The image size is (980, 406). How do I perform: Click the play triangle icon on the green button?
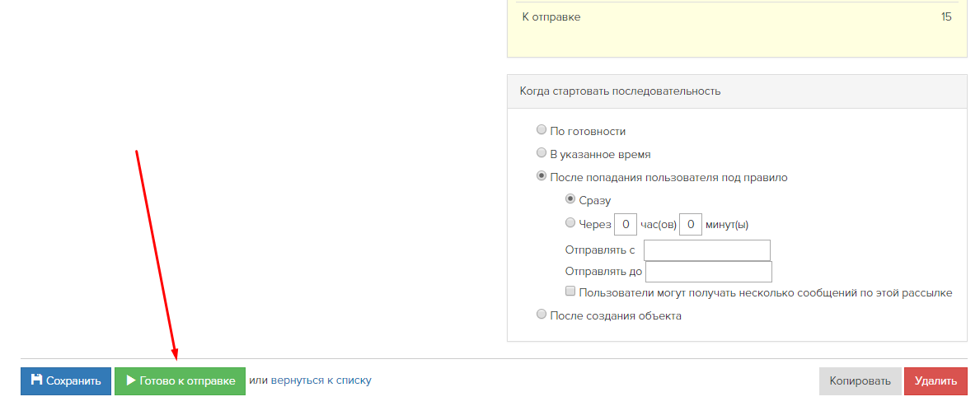pyautogui.click(x=131, y=380)
